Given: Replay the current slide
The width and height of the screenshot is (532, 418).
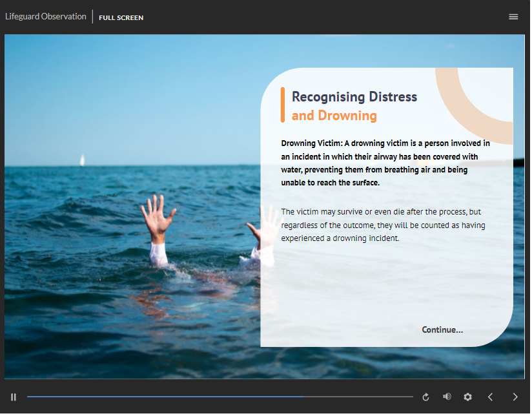Looking at the screenshot, I should (425, 397).
